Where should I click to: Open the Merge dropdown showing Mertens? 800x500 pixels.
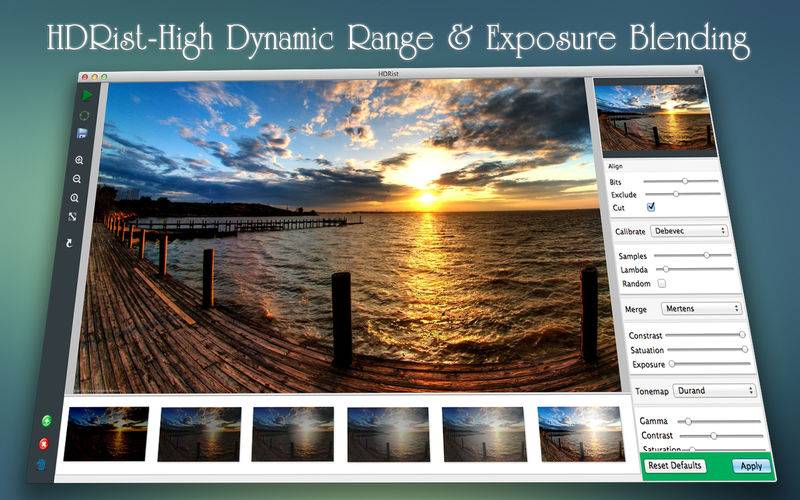pos(701,308)
